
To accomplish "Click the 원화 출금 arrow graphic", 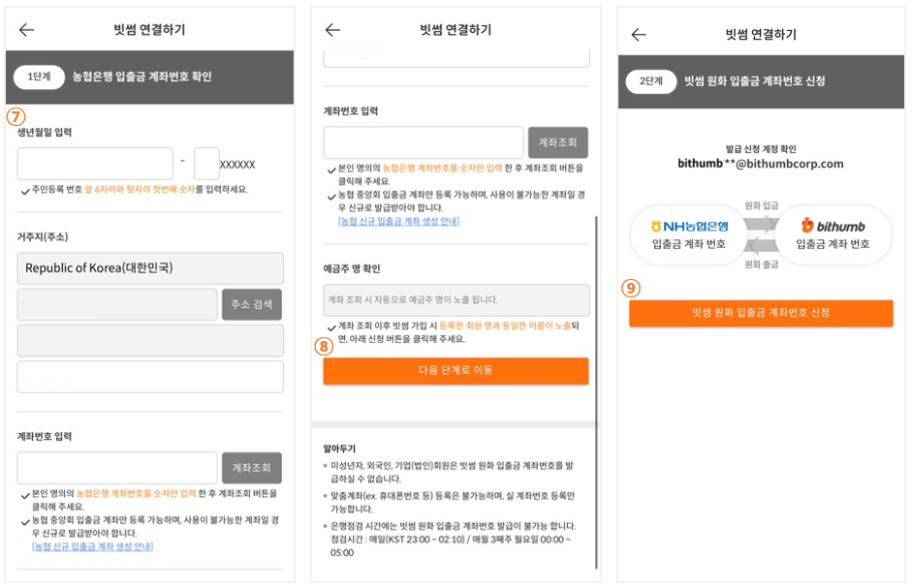I will (762, 246).
